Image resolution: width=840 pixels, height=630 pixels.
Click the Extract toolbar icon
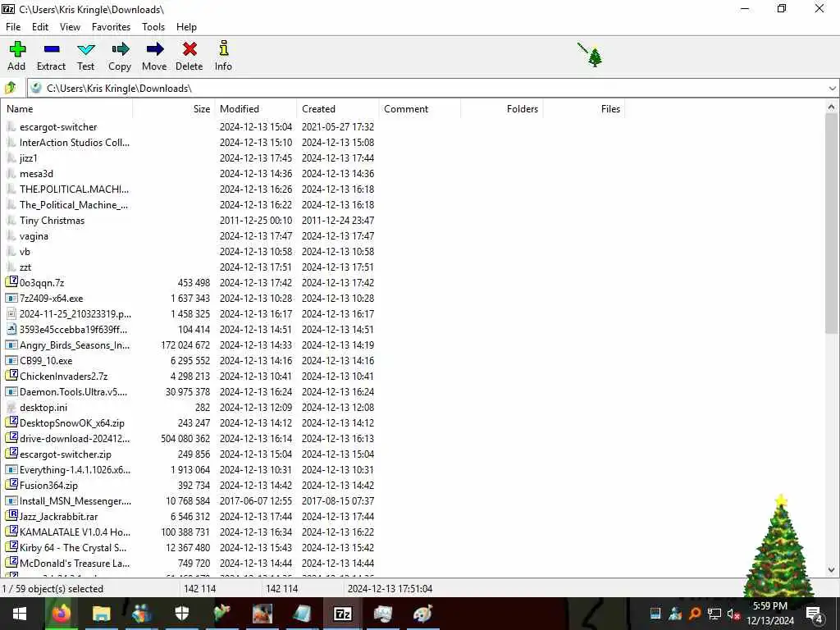click(x=52, y=49)
